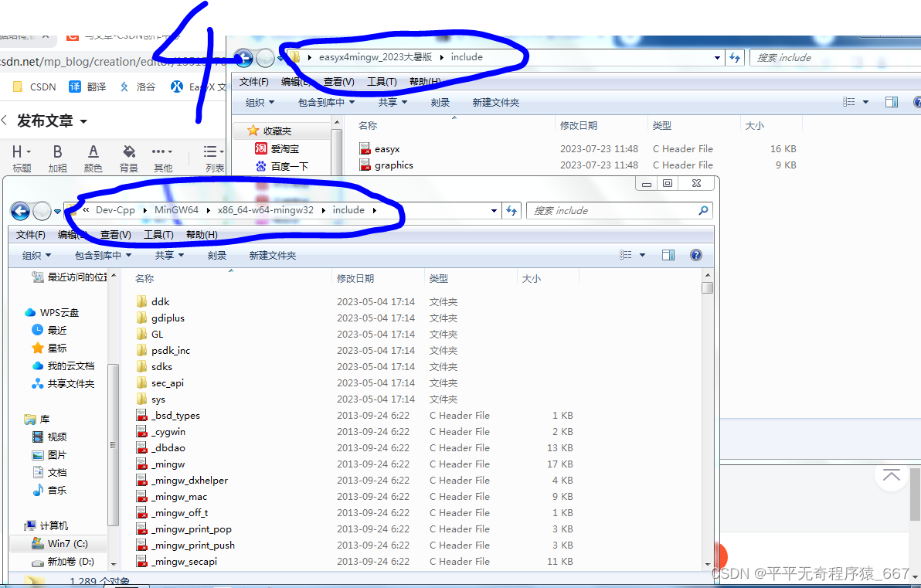Expand 组织 dropdown in the back easyx window
Screen dimensions: 921x588
point(260,103)
